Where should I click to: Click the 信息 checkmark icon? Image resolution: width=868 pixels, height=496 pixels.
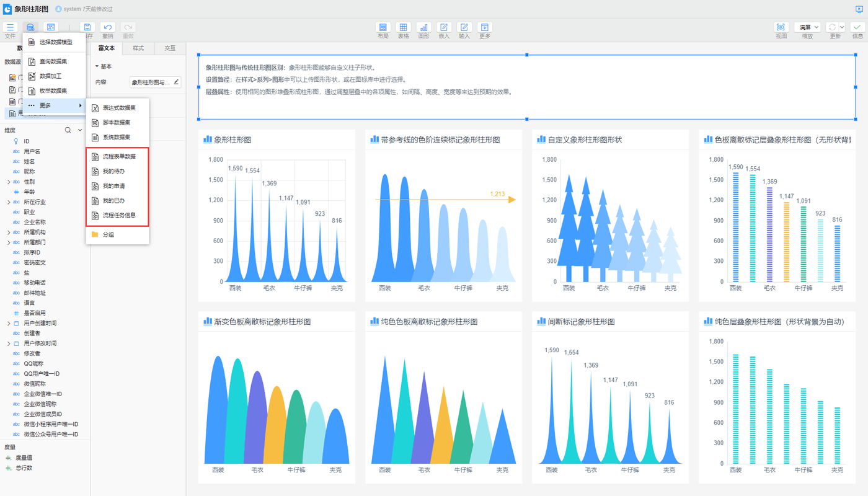(x=857, y=27)
